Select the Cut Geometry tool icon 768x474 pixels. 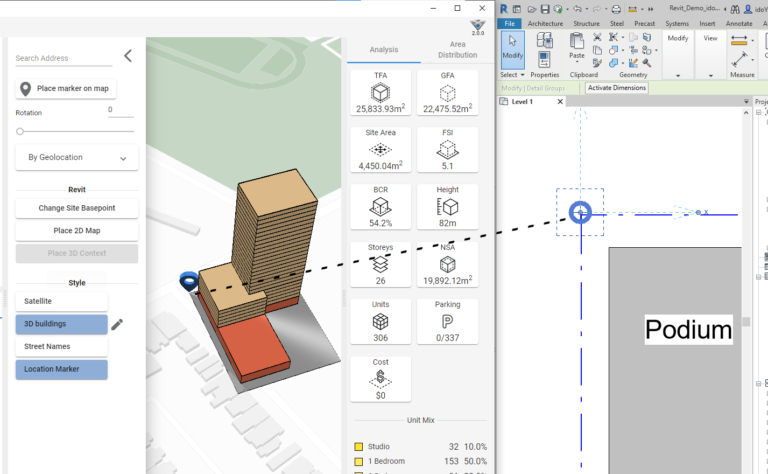613,50
